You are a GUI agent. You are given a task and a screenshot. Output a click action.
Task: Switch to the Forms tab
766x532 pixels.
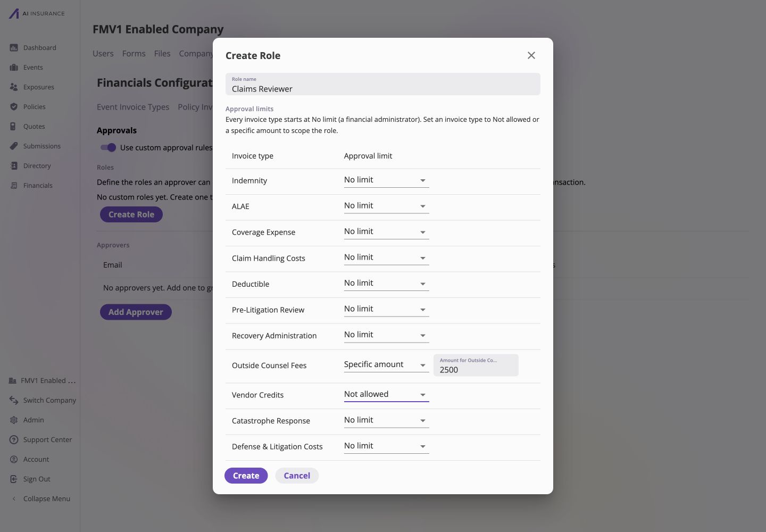(x=134, y=54)
